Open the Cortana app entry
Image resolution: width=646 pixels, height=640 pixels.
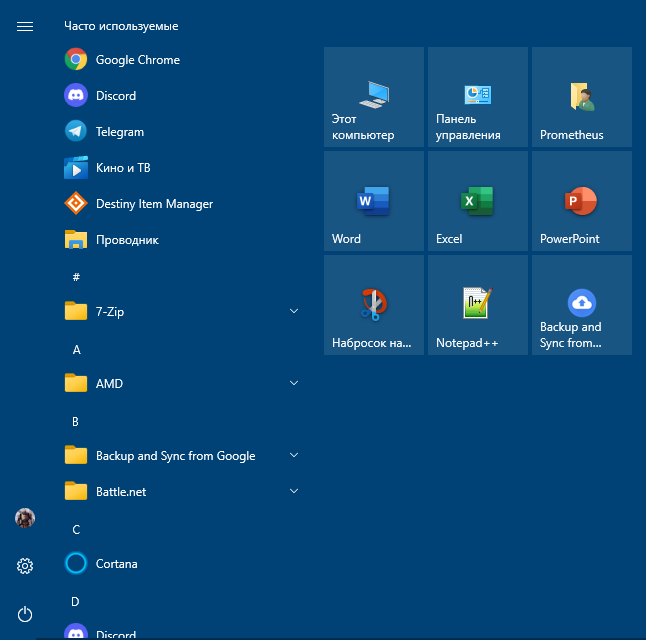[181, 563]
